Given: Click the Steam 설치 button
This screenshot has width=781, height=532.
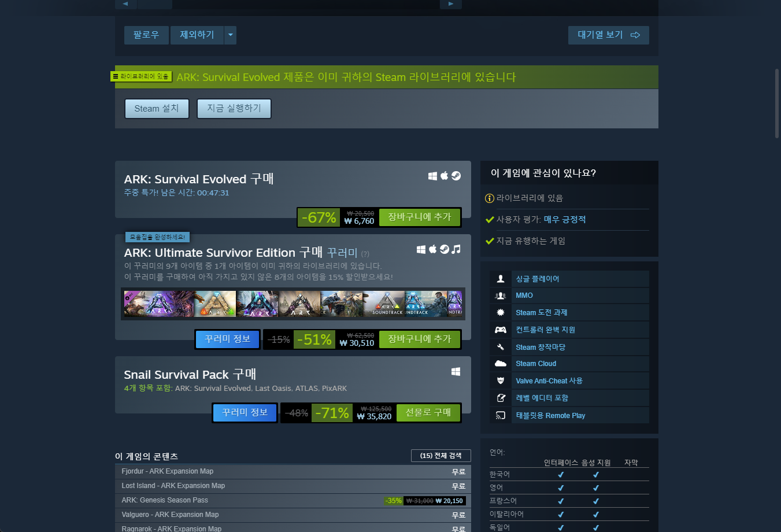Looking at the screenshot, I should (x=157, y=108).
